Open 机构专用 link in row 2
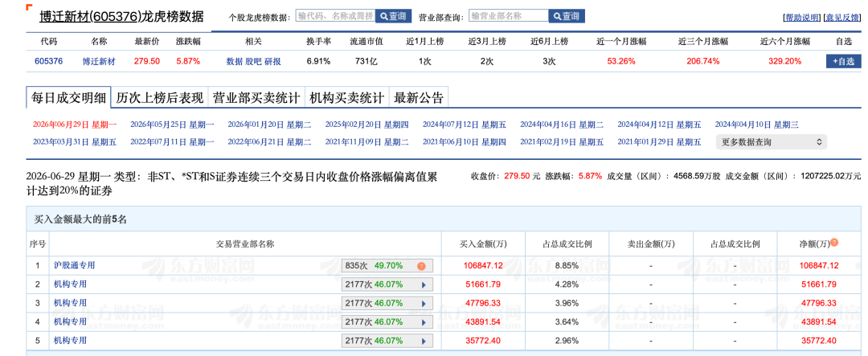The width and height of the screenshot is (868, 356). [x=70, y=284]
